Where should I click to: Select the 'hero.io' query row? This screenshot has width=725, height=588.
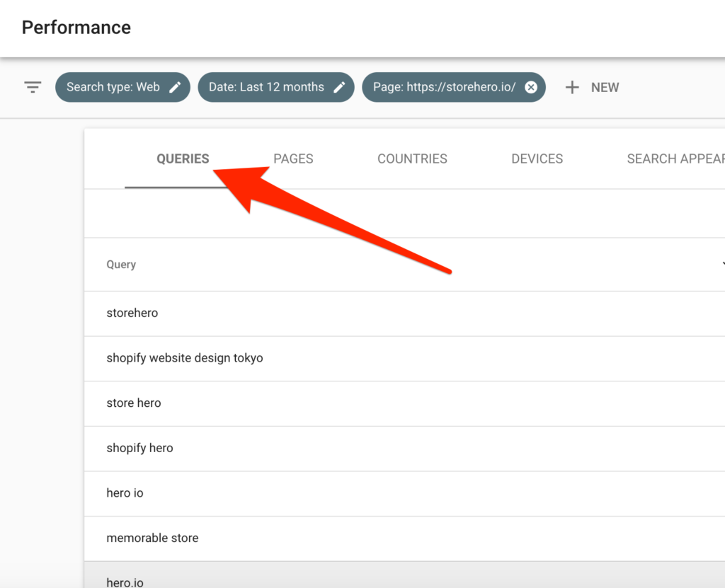pyautogui.click(x=404, y=575)
